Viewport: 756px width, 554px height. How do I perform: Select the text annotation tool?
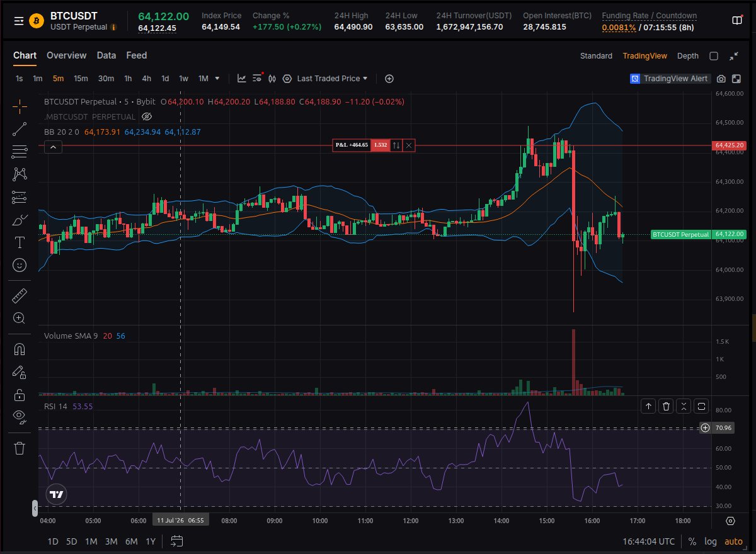tap(20, 242)
